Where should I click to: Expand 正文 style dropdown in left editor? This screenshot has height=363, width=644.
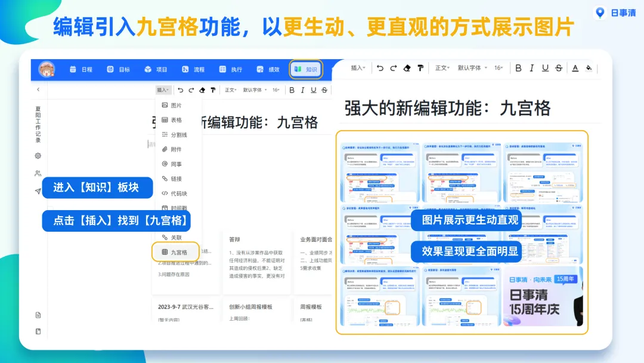coord(230,90)
